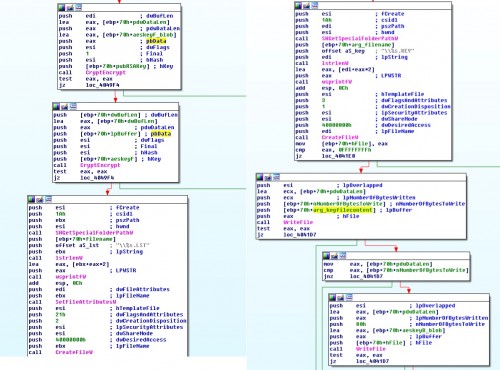500x370 pixels.
Task: Select CryptEncrypt call in the pubRSAKey node
Action: (x=106, y=72)
